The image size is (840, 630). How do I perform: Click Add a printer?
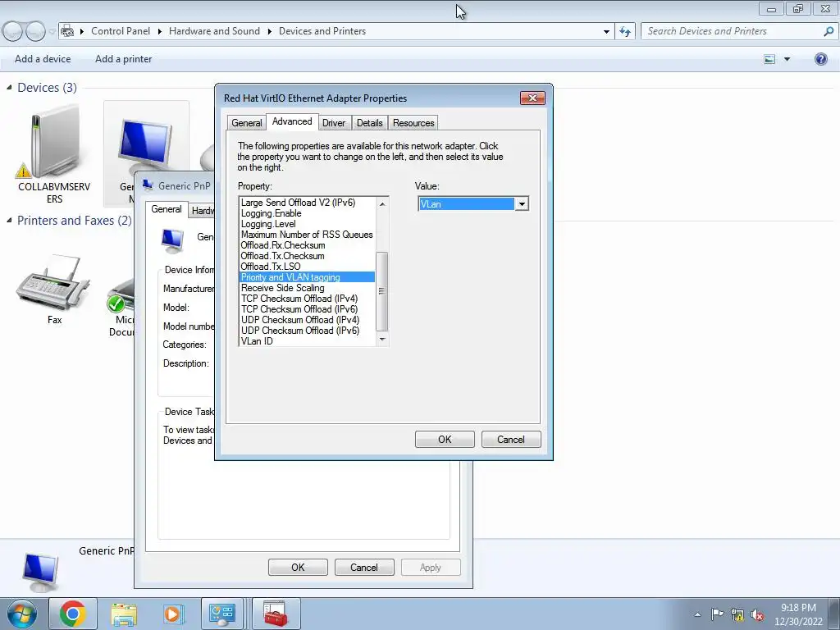123,59
